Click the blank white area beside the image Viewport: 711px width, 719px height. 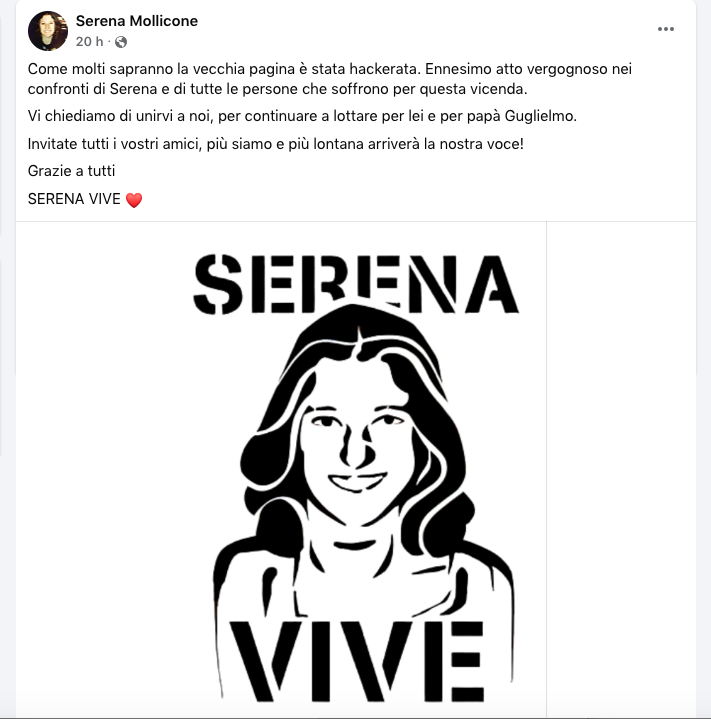(x=621, y=469)
